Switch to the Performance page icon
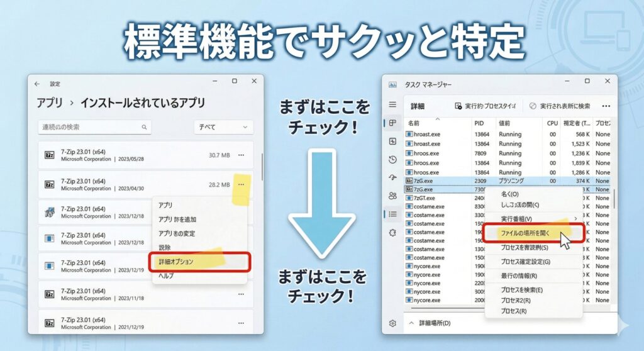 [x=392, y=141]
